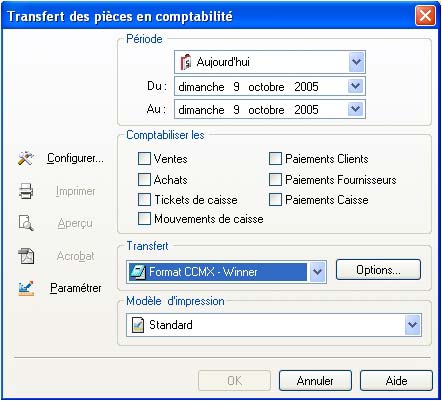The image size is (442, 401).
Task: Close the Transfert des pièces dialog
Action: 425,15
